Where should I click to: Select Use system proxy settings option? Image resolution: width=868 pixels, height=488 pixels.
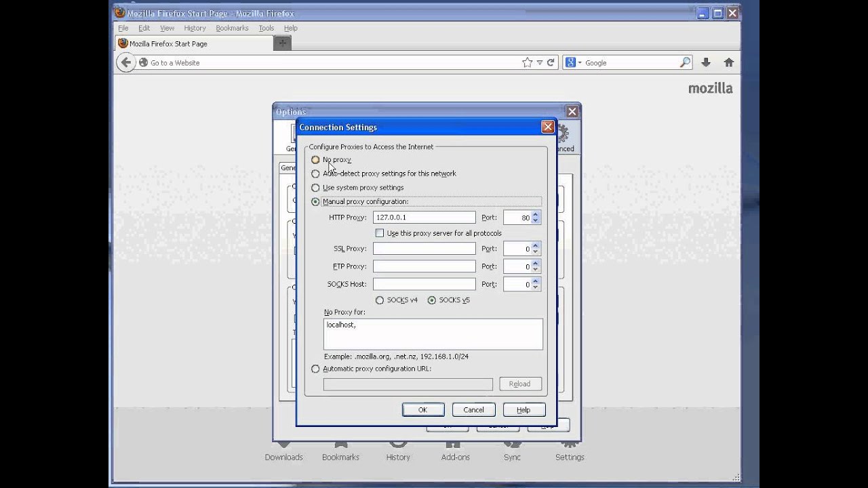coord(315,188)
